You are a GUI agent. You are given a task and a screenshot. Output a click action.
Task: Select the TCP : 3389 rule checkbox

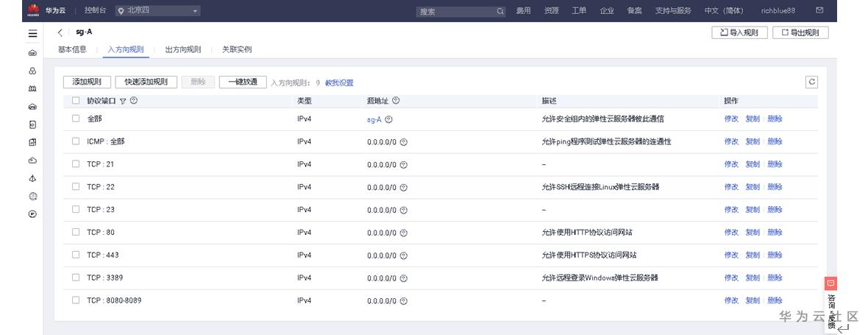pos(76,278)
